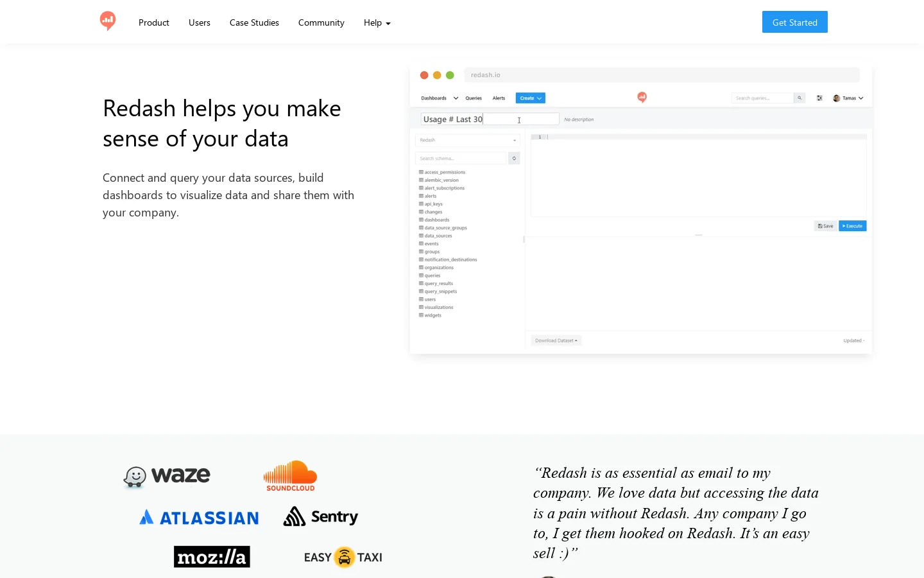Select the users table in schema
Screen dimensions: 924x578
point(427,299)
